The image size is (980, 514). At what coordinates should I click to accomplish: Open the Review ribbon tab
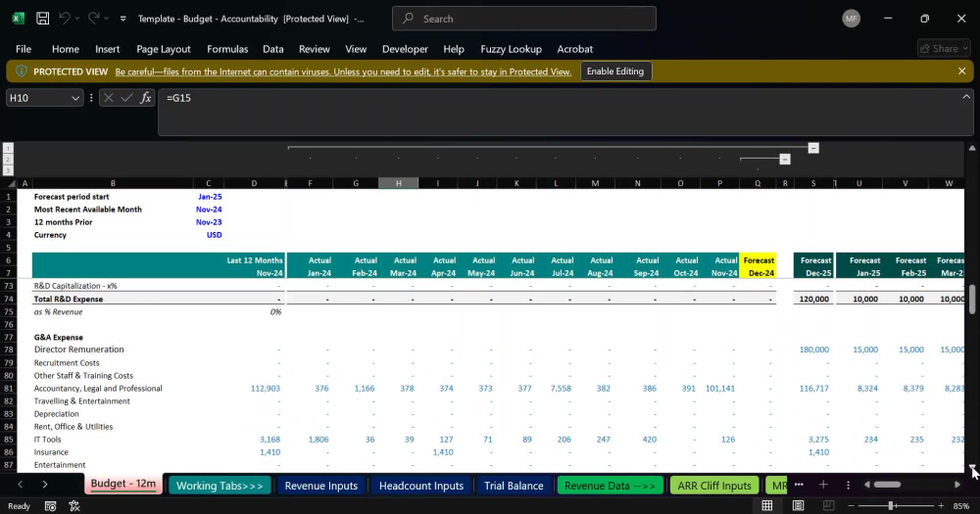[x=314, y=49]
